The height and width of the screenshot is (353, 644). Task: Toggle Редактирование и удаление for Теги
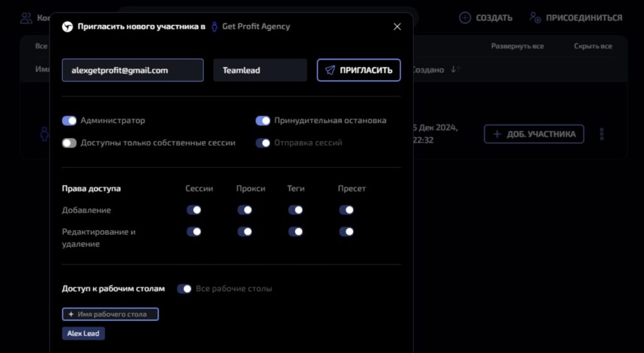click(296, 232)
